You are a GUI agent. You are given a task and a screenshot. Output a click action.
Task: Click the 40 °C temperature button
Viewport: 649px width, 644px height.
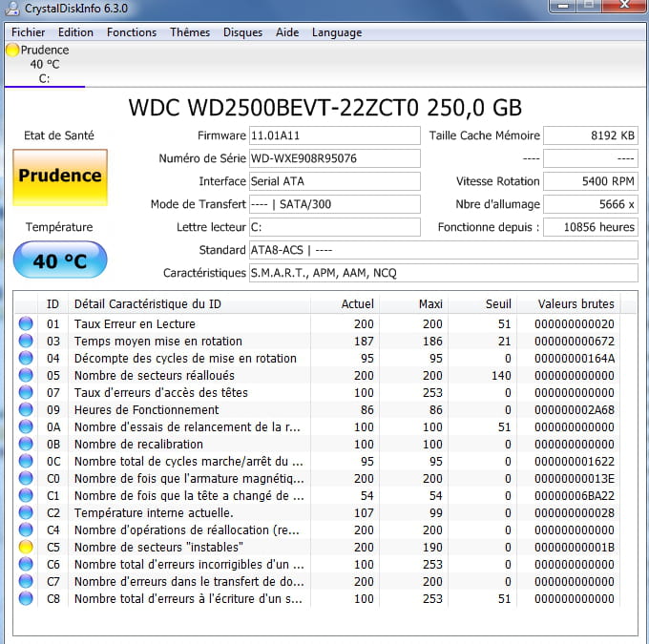59,260
